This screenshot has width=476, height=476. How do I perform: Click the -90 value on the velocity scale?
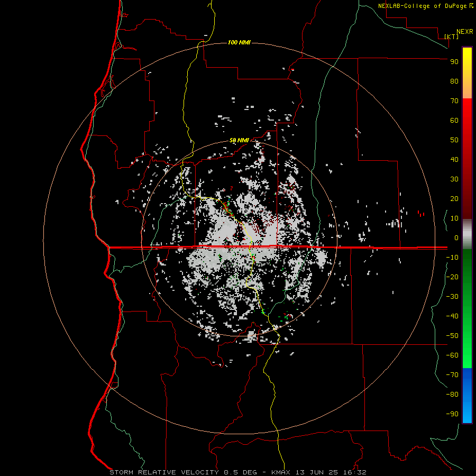pos(452,414)
